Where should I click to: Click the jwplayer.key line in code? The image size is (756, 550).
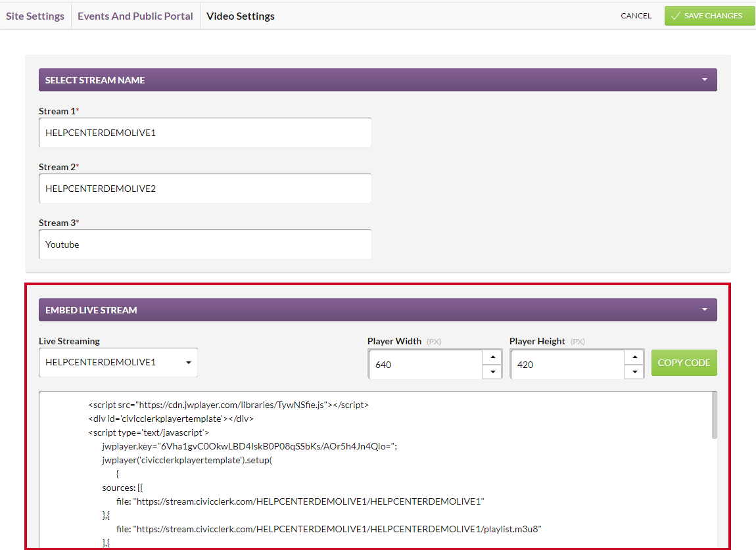coord(249,446)
